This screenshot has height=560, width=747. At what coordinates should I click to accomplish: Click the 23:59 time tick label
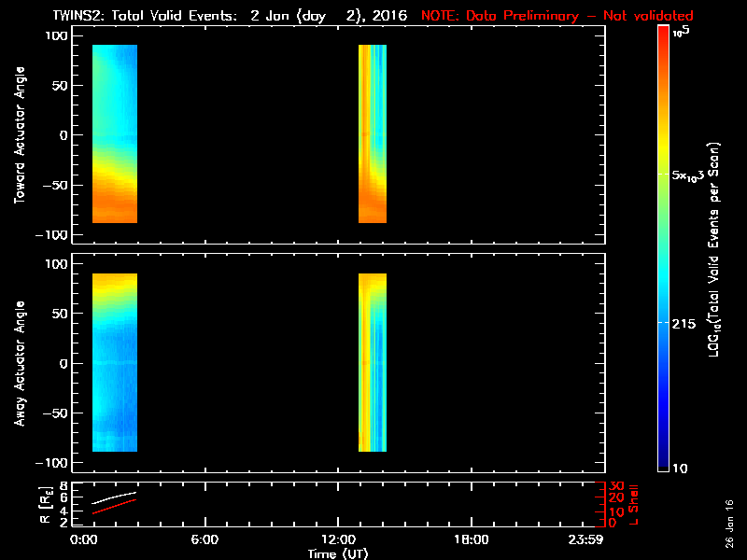click(x=585, y=540)
